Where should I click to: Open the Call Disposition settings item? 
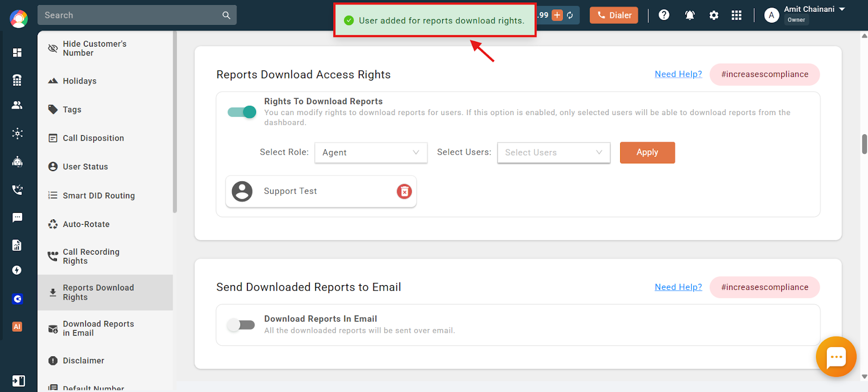pos(105,138)
